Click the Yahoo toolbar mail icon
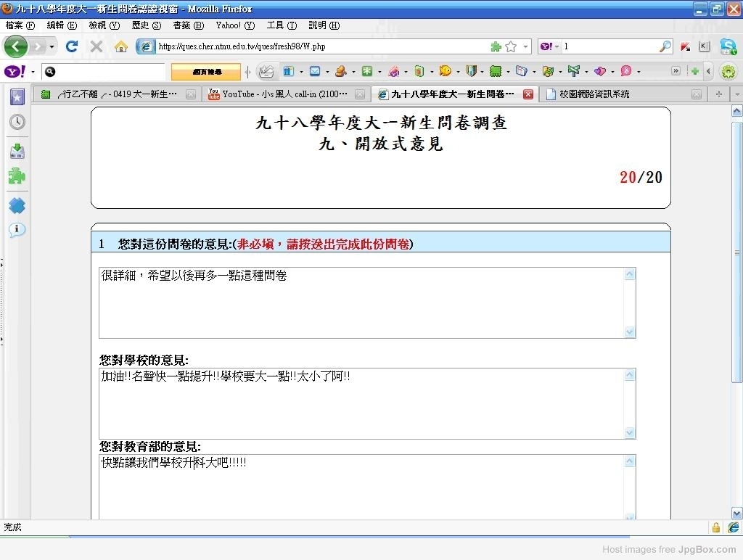The width and height of the screenshot is (743, 560). pos(314,71)
